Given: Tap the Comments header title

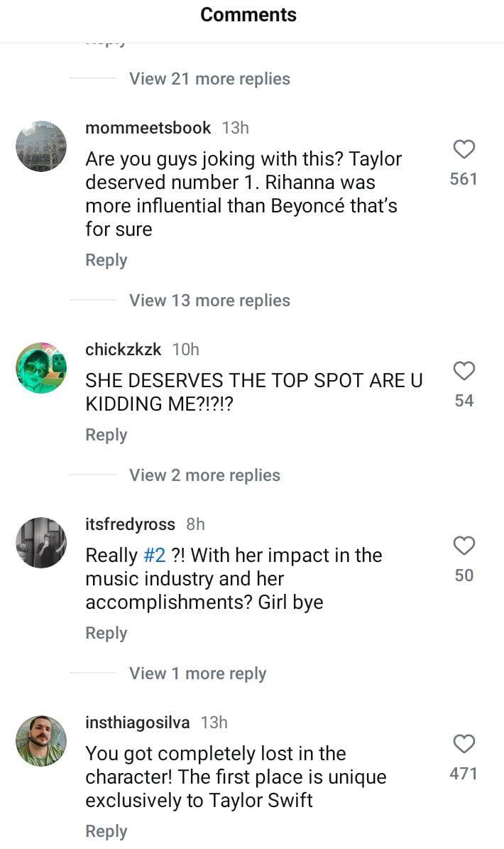Looking at the screenshot, I should pyautogui.click(x=248, y=15).
